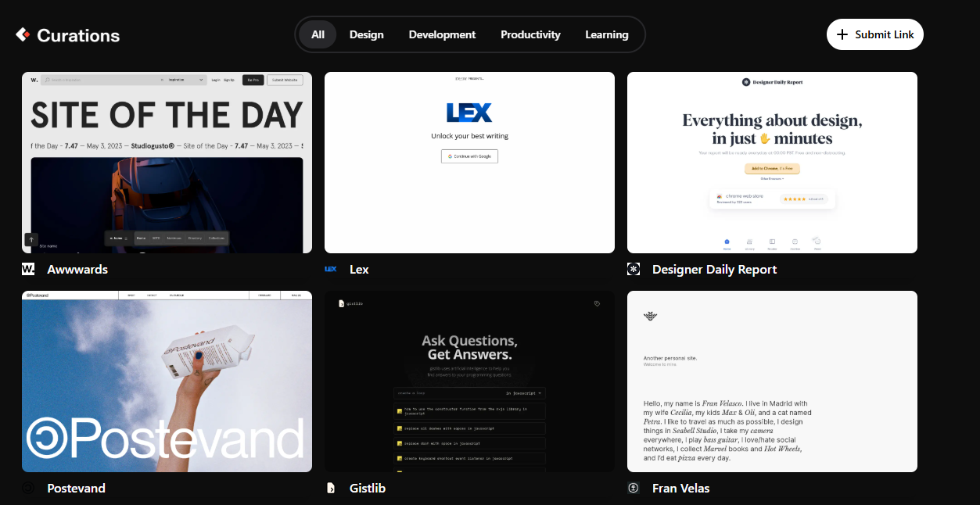Click the Gistlib favicon icon
980x505 pixels.
(331, 488)
